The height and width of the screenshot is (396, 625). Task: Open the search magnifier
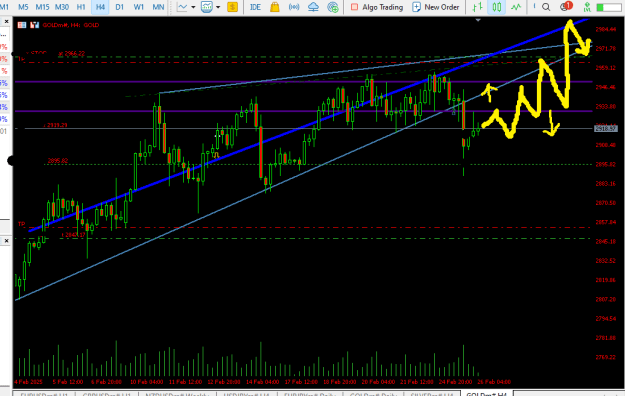546,7
